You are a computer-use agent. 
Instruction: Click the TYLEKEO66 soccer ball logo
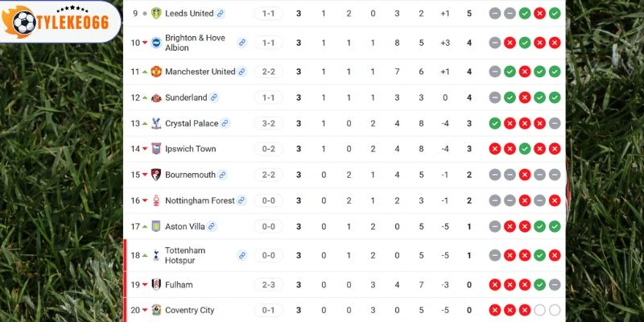[x=24, y=23]
